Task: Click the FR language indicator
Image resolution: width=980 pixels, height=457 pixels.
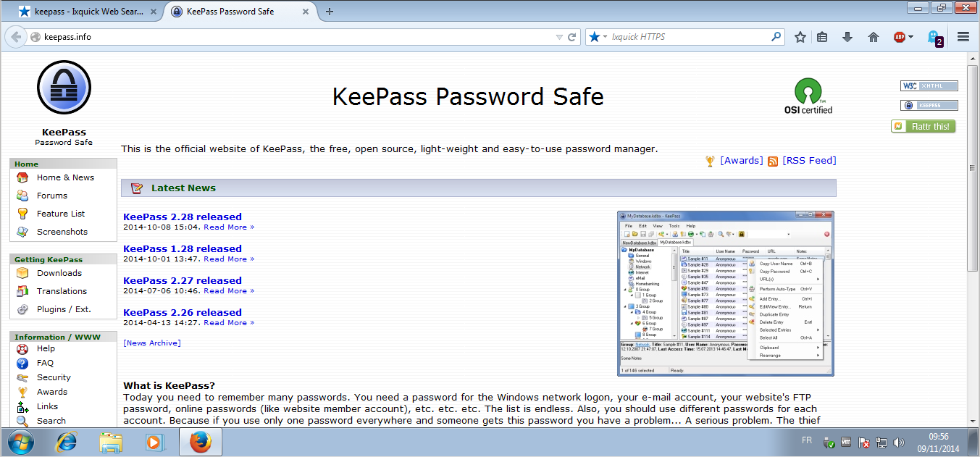Action: (806, 440)
